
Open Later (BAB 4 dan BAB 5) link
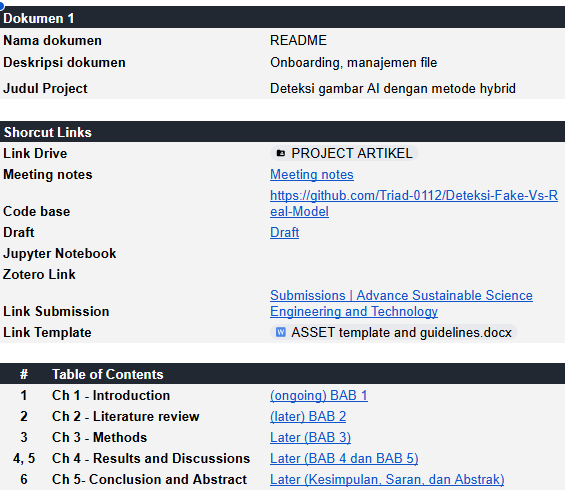coord(344,458)
